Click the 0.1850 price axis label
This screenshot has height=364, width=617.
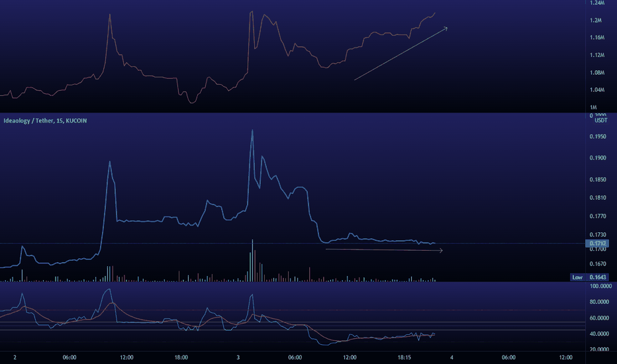point(598,179)
